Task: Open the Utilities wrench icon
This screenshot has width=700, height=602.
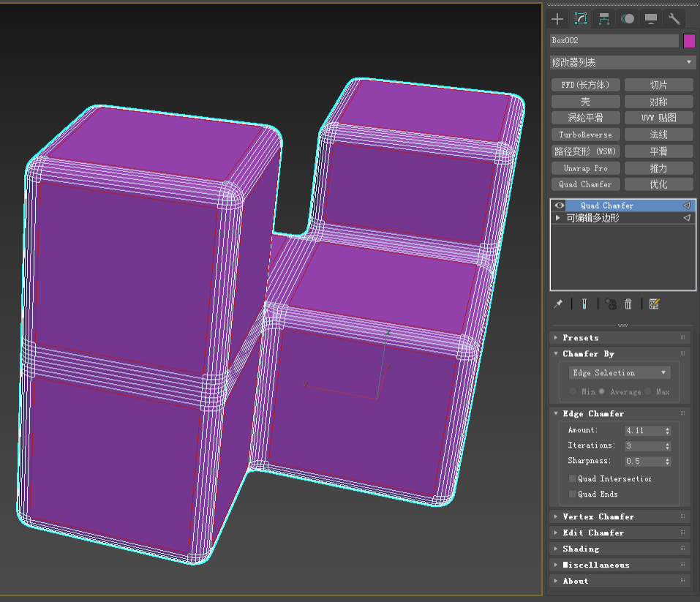Action: 674,19
